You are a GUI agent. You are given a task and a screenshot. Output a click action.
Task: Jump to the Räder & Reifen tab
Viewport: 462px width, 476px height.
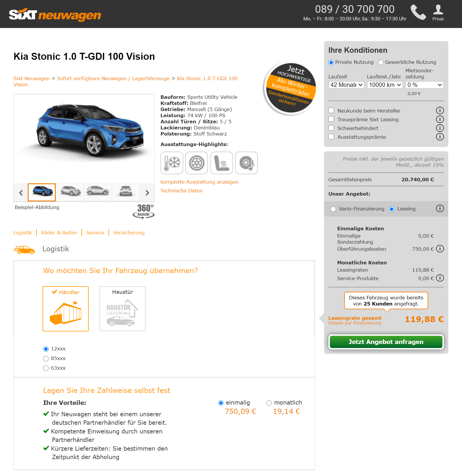tap(59, 233)
